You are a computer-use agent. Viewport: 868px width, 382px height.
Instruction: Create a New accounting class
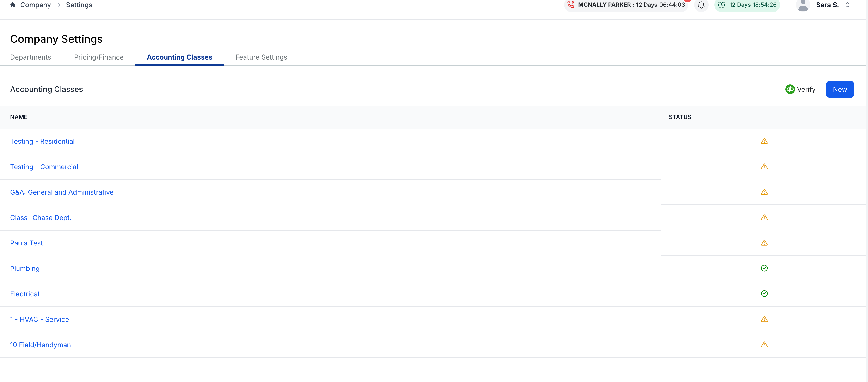pyautogui.click(x=840, y=89)
